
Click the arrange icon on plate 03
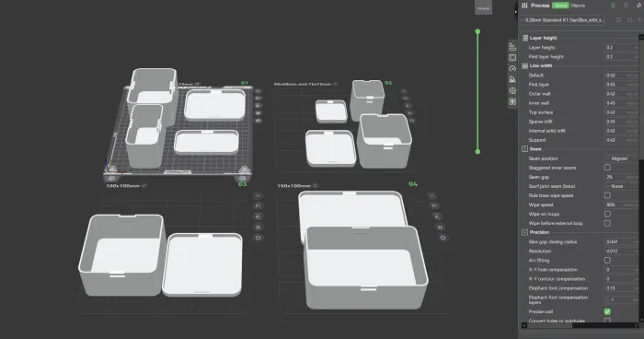tap(258, 216)
